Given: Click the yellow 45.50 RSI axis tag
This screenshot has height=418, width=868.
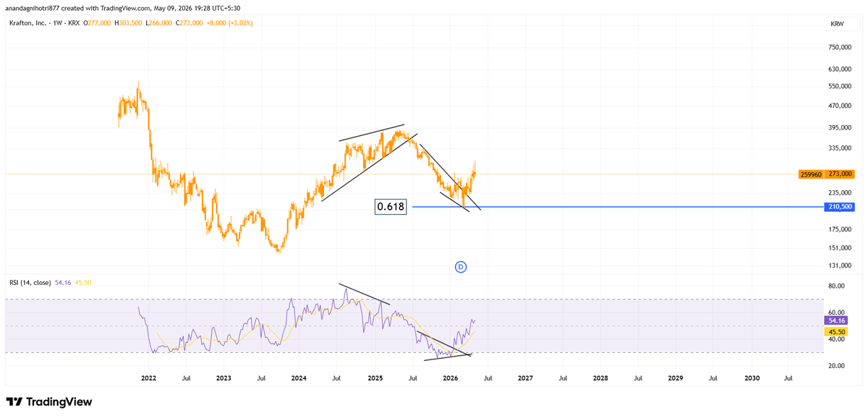Looking at the screenshot, I should tap(835, 332).
